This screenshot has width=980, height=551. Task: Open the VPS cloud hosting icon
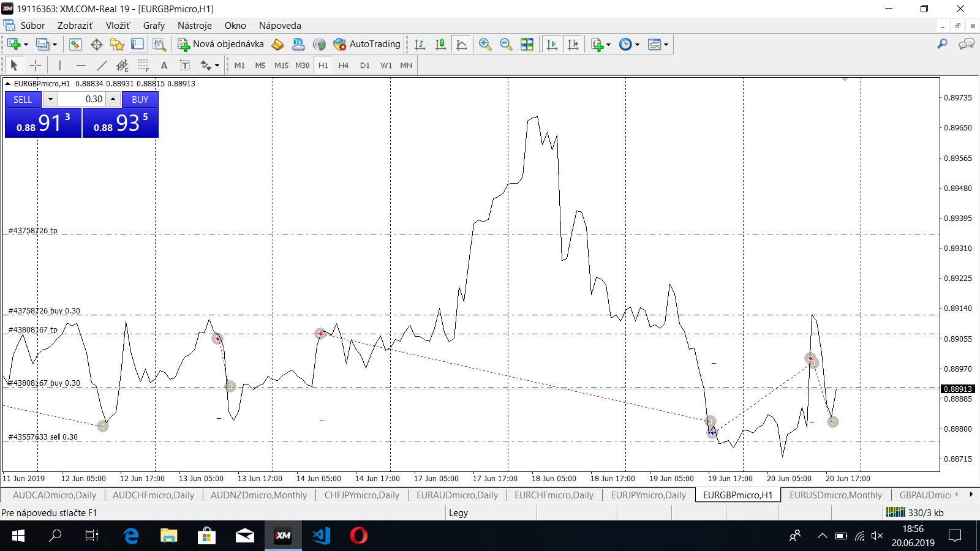(x=298, y=44)
